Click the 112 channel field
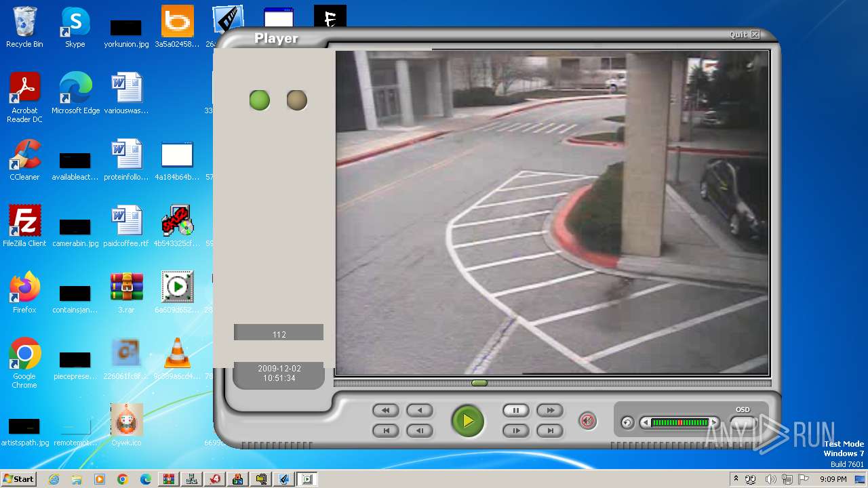Viewport: 868px width, 488px height. [279, 332]
